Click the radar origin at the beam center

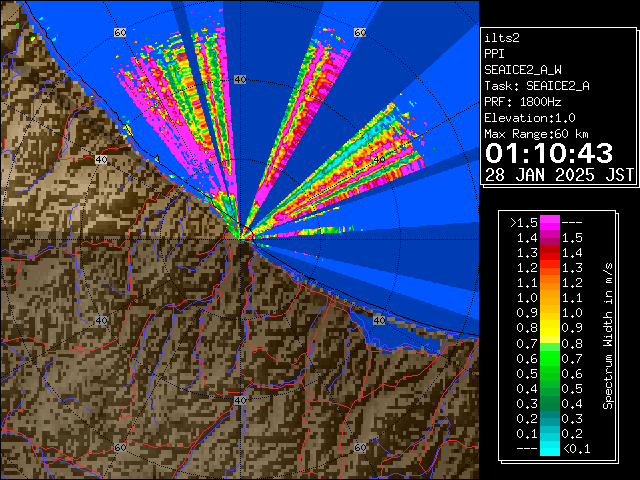pos(240,239)
